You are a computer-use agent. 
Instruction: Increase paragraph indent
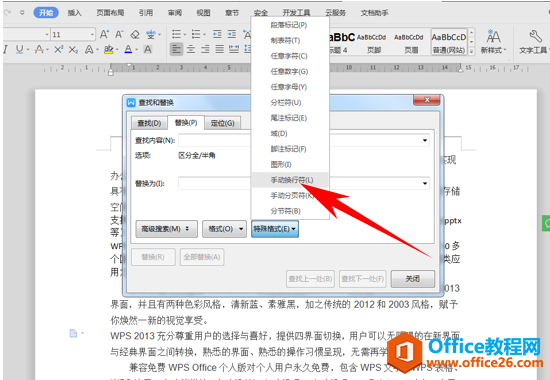point(232,34)
